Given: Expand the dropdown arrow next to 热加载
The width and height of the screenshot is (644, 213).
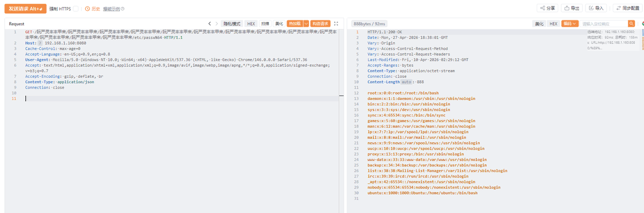Looking at the screenshot, I should (x=306, y=24).
